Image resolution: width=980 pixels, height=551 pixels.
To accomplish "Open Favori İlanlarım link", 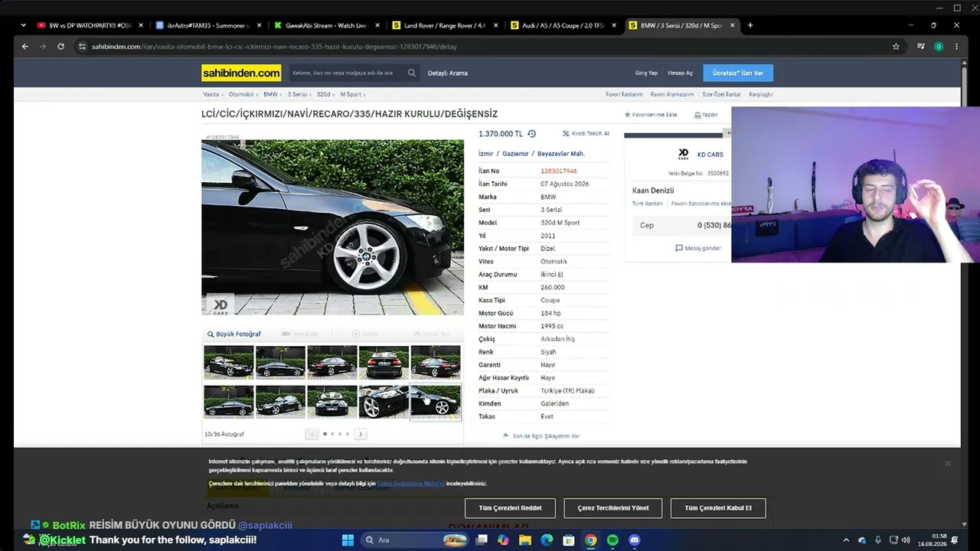I will (624, 94).
